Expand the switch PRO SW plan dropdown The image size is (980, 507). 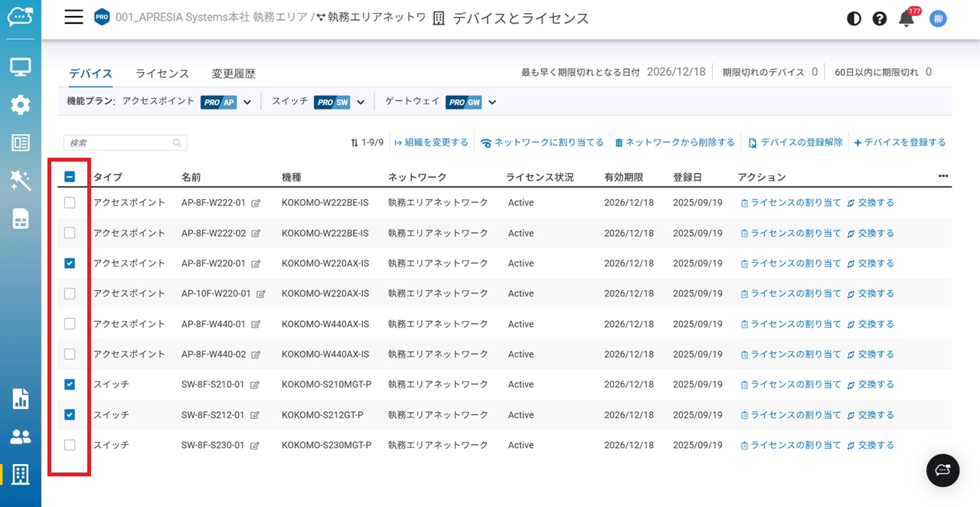[361, 103]
